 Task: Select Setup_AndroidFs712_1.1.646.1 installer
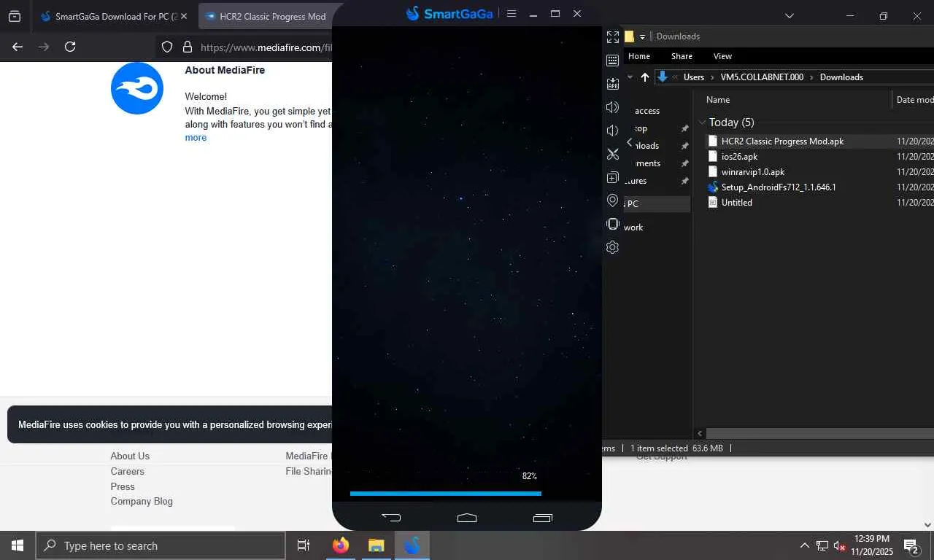click(x=779, y=187)
